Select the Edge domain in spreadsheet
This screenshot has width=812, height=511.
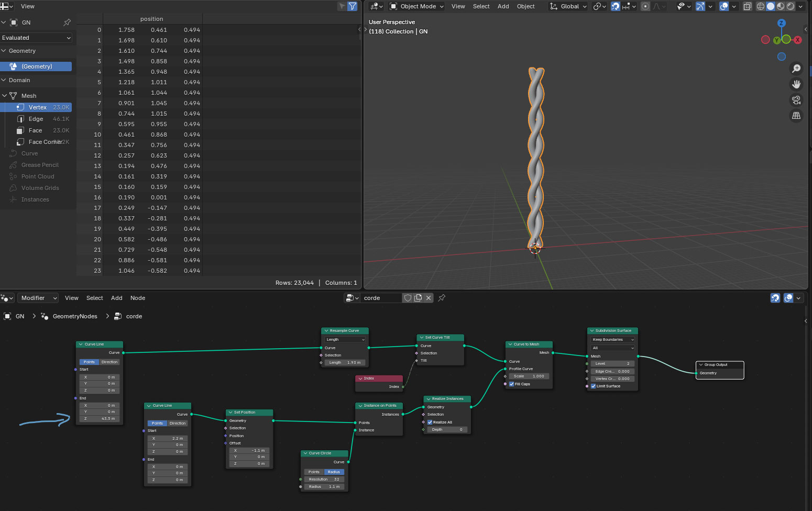tap(36, 119)
